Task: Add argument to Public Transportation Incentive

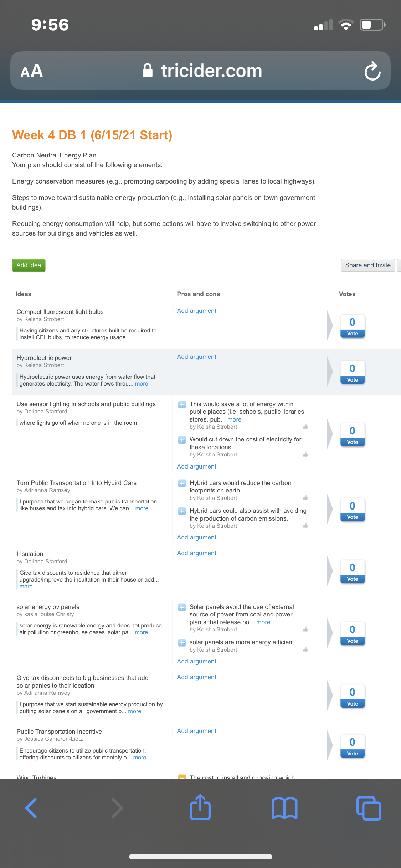Action: pos(196,731)
